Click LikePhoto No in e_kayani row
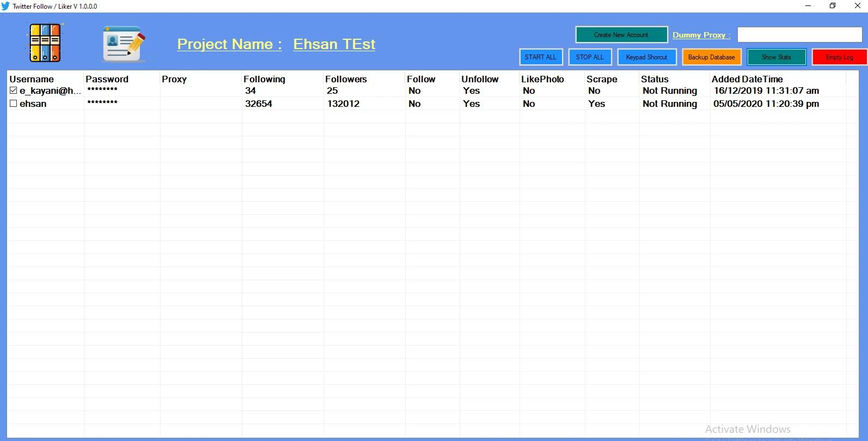The image size is (868, 441). 529,90
